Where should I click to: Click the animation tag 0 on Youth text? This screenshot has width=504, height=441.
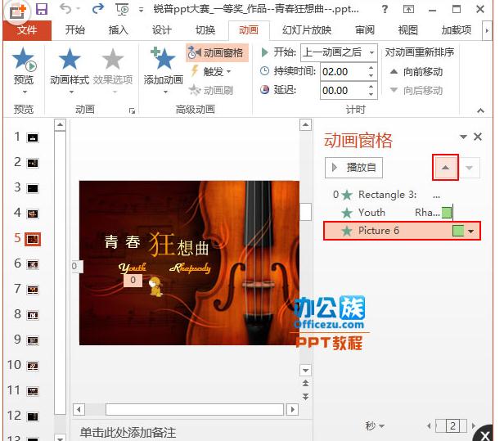(133, 280)
